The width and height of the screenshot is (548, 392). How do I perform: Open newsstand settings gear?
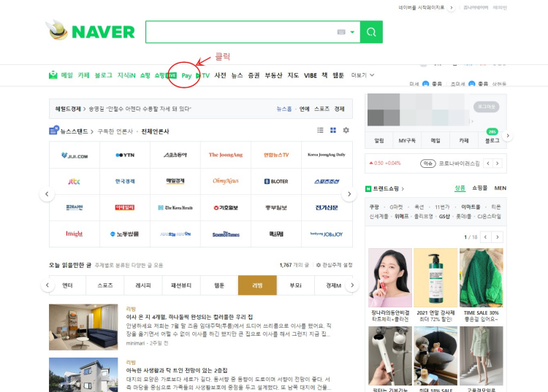[x=346, y=130]
